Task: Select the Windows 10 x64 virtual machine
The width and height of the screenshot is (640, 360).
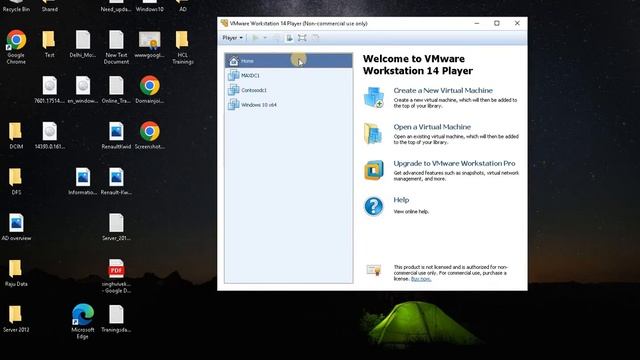Action: point(288,105)
